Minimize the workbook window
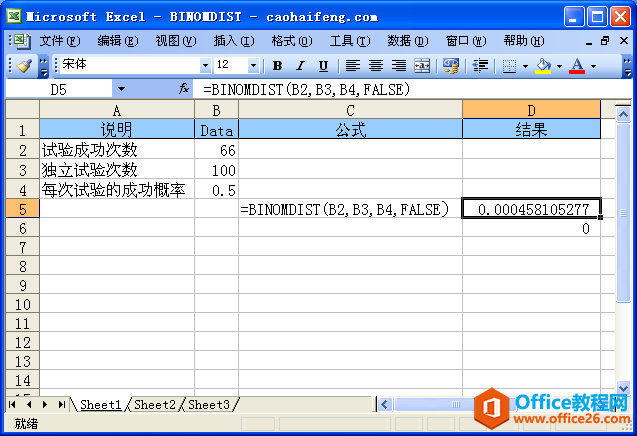Viewport: 637px width, 436px height. [589, 41]
